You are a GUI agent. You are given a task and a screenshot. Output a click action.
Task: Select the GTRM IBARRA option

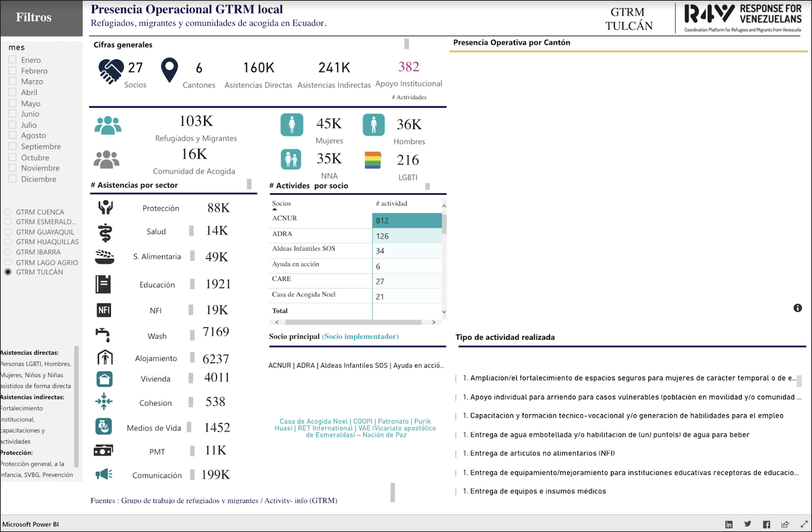8,252
